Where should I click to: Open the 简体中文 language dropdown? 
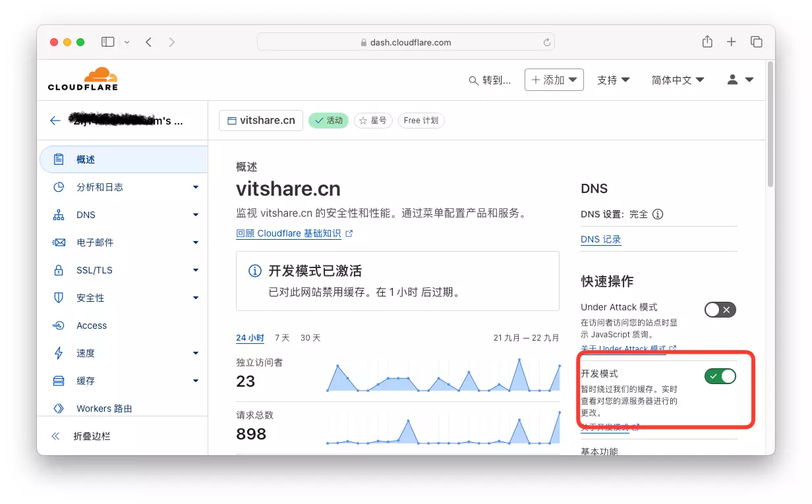point(678,80)
